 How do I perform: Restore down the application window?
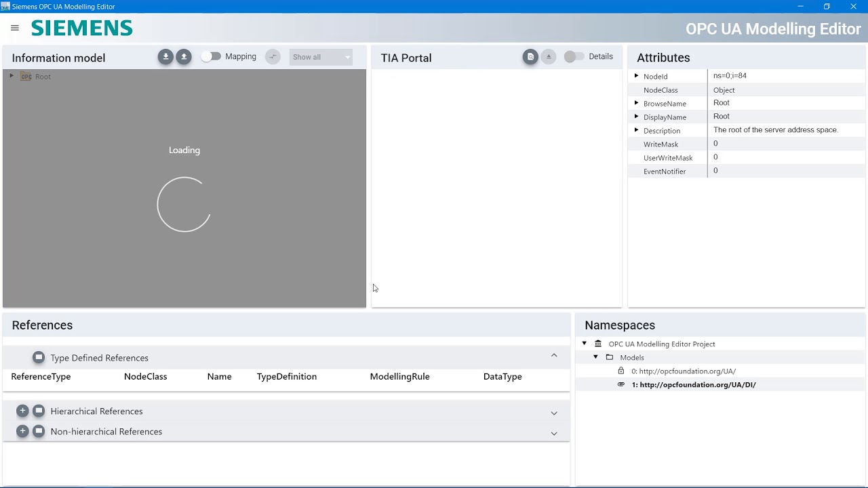(x=827, y=6)
